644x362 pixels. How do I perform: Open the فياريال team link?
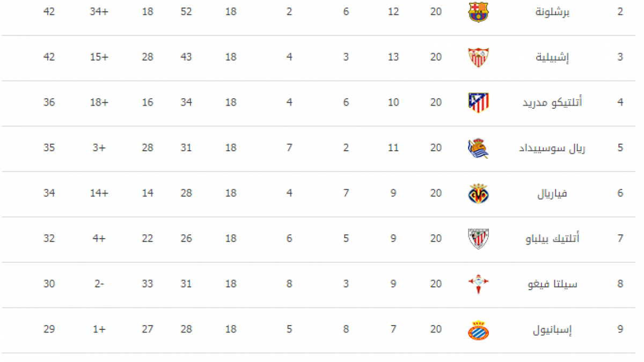(x=553, y=193)
